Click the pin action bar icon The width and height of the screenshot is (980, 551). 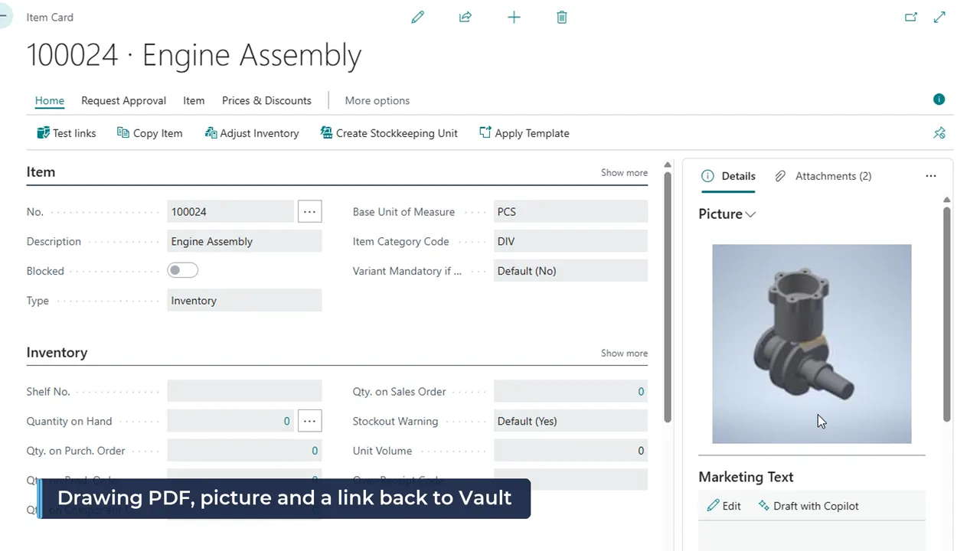(x=939, y=133)
